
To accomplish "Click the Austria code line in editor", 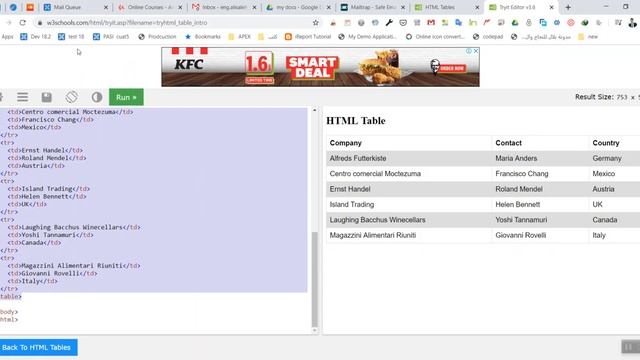I will [36, 166].
